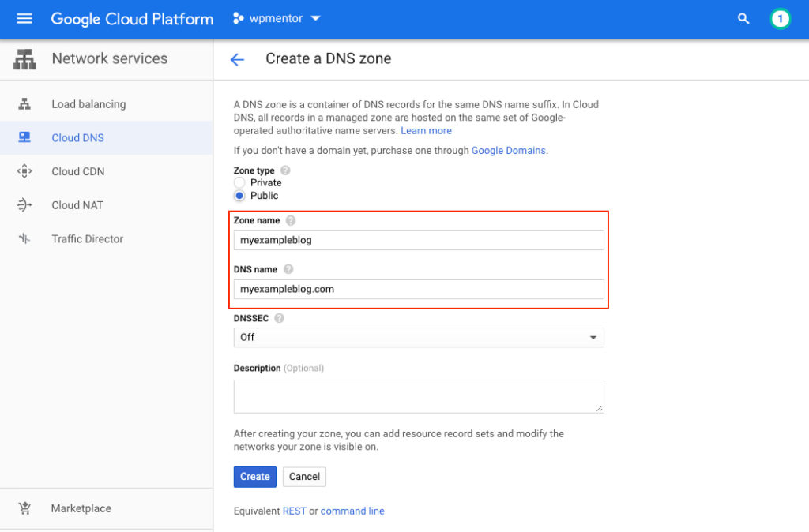
Task: Click the Cloud CDN icon
Action: [x=24, y=171]
